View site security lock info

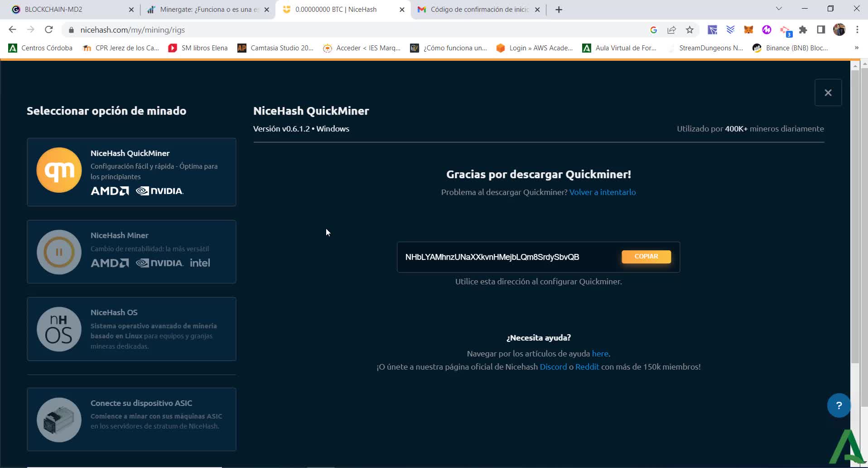[x=71, y=30]
